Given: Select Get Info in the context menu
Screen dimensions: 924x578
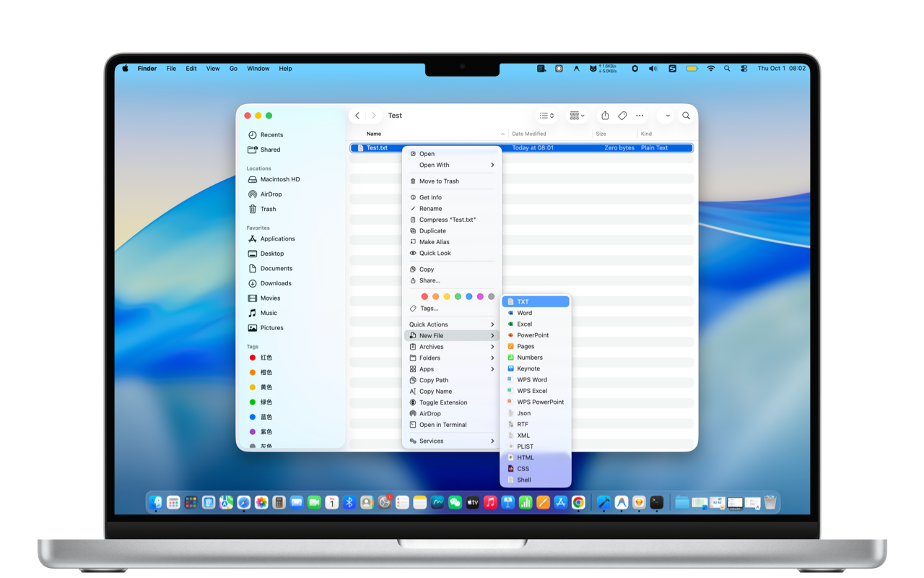Looking at the screenshot, I should click(x=452, y=197).
